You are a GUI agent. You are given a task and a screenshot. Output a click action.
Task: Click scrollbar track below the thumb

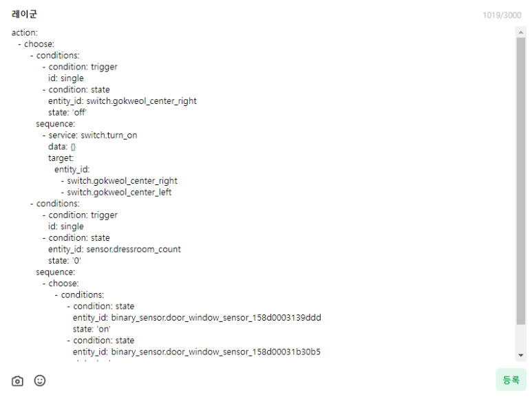click(x=521, y=337)
